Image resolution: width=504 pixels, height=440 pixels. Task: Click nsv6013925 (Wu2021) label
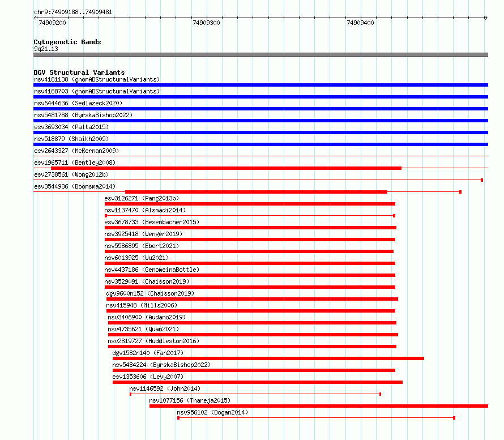pos(136,258)
